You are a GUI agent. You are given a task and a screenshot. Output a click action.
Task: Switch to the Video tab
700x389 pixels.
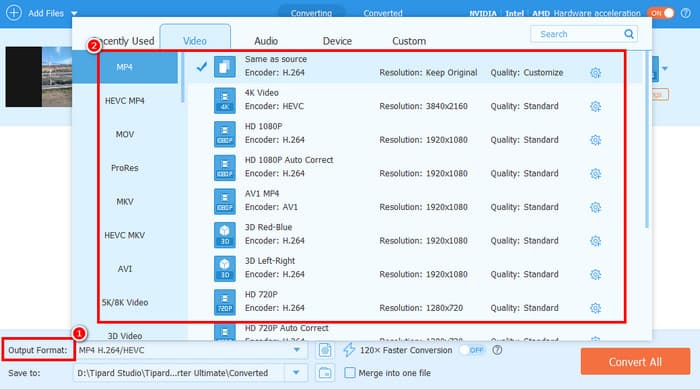(x=195, y=41)
